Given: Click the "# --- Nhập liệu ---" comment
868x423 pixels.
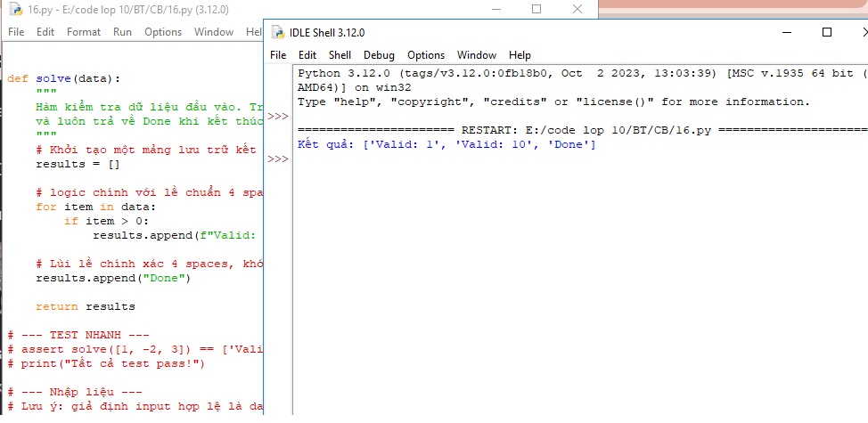Looking at the screenshot, I should click(75, 392).
